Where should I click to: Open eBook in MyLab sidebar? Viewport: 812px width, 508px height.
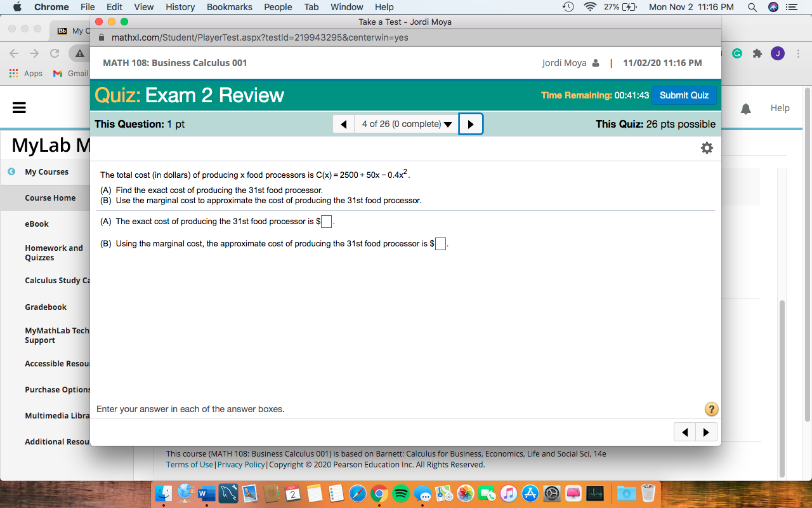pos(37,224)
